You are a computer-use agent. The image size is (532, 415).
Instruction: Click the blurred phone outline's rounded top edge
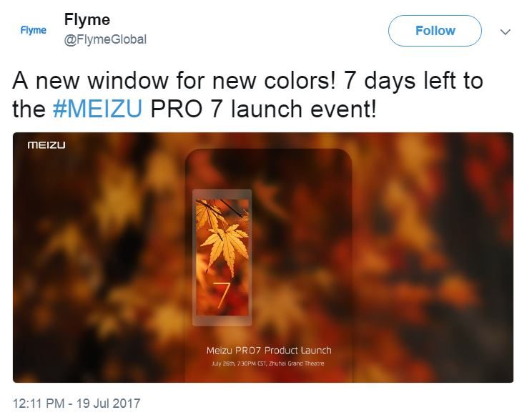coord(268,152)
